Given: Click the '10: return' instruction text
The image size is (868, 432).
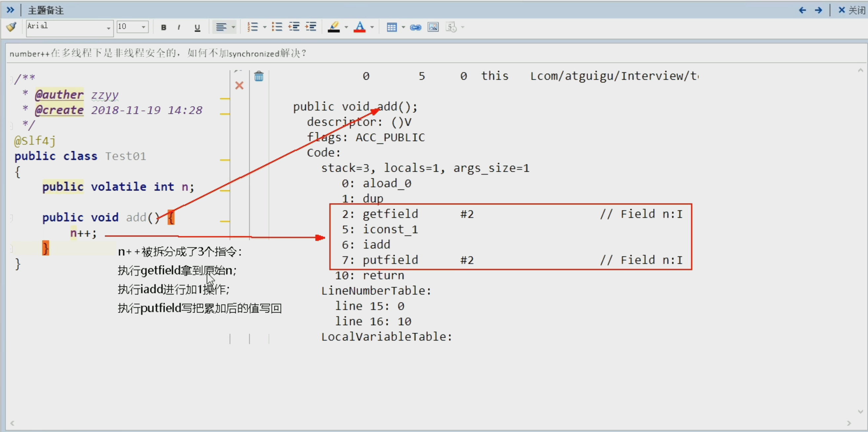Looking at the screenshot, I should pyautogui.click(x=369, y=275).
